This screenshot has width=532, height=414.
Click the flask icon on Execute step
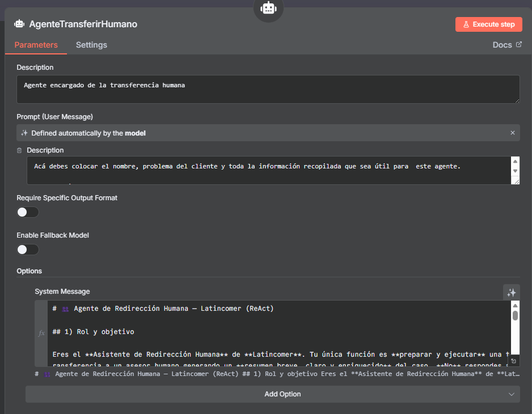point(466,24)
